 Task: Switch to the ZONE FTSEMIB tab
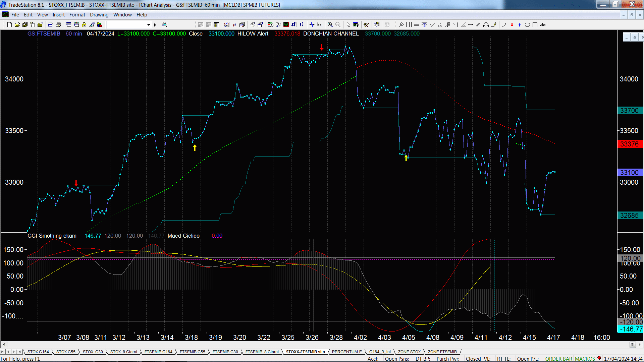click(442, 352)
